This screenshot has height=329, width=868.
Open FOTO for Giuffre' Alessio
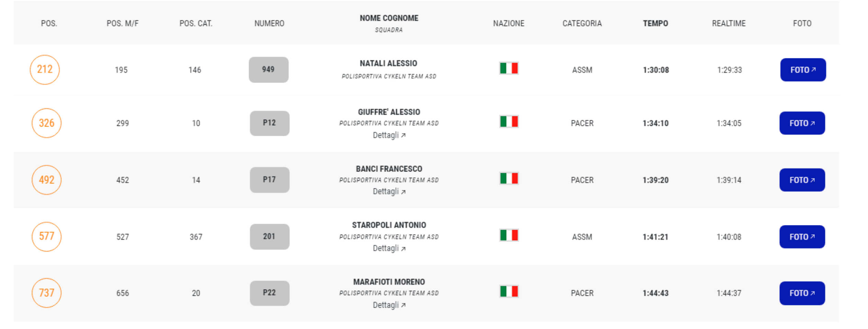click(802, 123)
